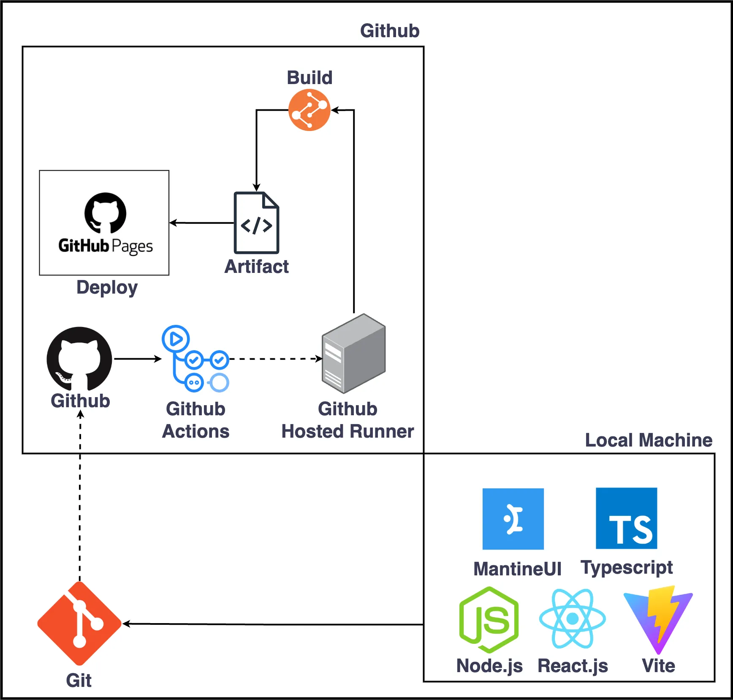Click the Typescript TS logo

point(626,518)
